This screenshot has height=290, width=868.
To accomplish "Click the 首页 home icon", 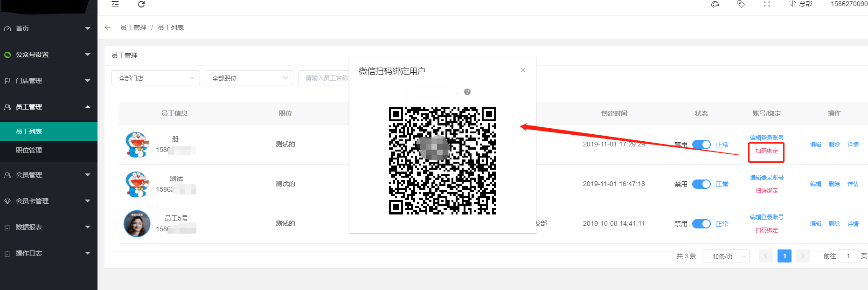I will pos(7,28).
